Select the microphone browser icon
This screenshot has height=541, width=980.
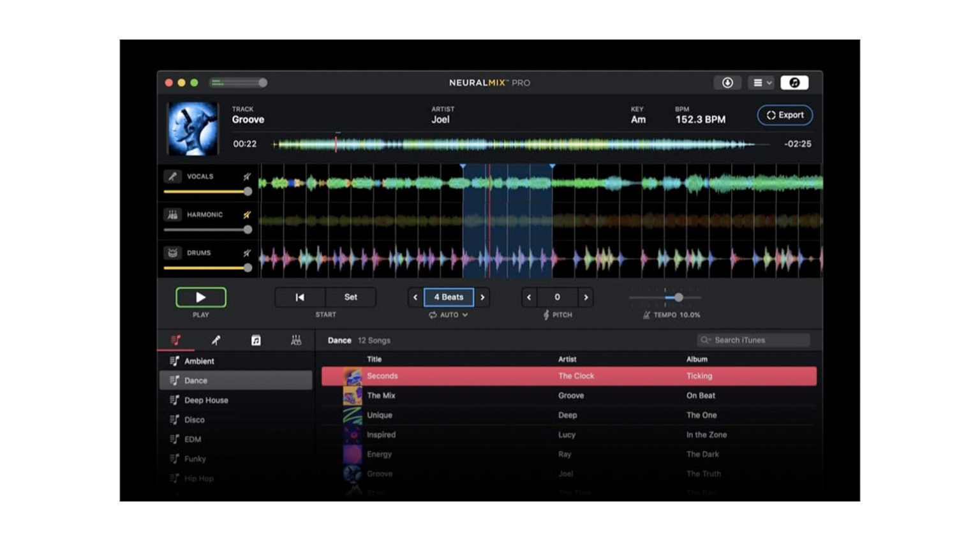[217, 340]
